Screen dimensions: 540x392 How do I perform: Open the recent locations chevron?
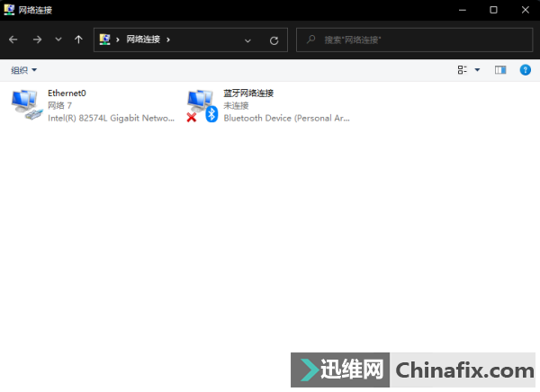(x=58, y=40)
